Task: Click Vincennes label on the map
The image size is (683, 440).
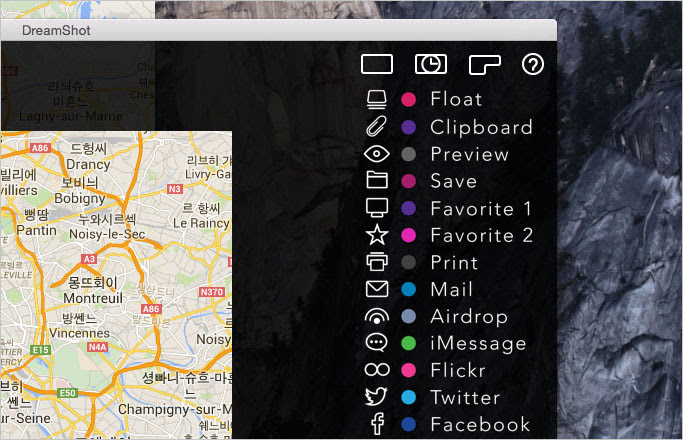Action: 79,333
